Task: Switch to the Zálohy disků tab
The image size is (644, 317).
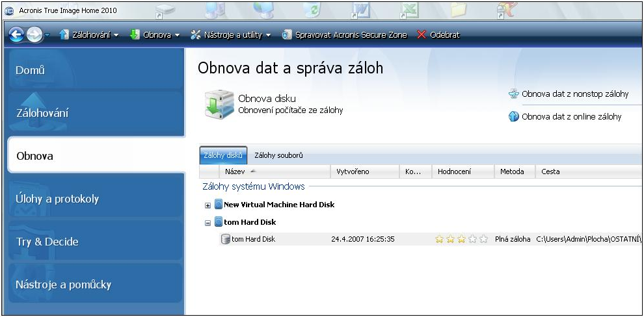Action: [x=223, y=155]
